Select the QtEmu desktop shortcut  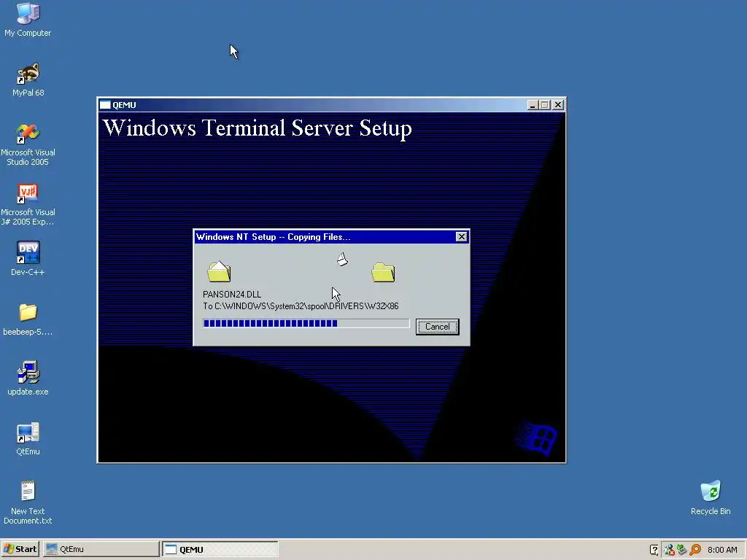pos(28,438)
